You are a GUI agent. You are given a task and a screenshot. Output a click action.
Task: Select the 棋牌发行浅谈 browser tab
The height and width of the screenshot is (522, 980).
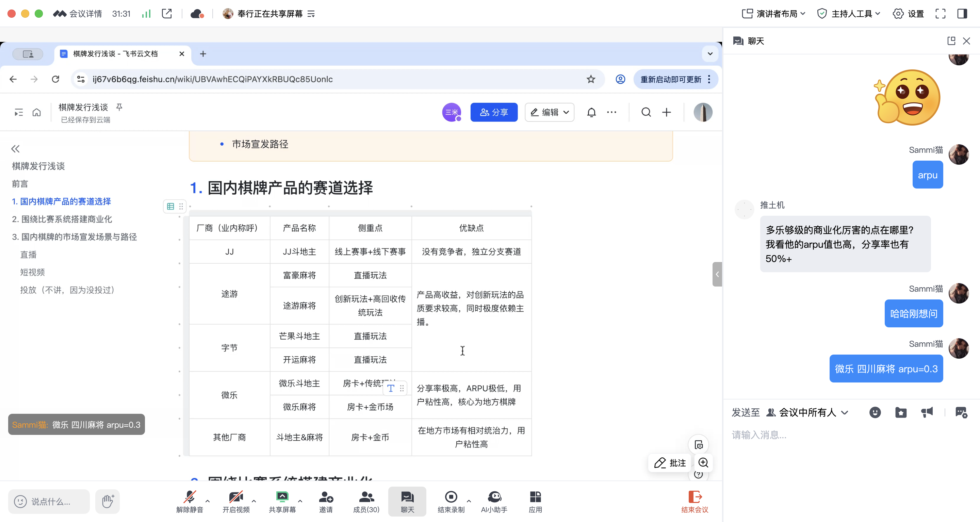click(x=122, y=54)
